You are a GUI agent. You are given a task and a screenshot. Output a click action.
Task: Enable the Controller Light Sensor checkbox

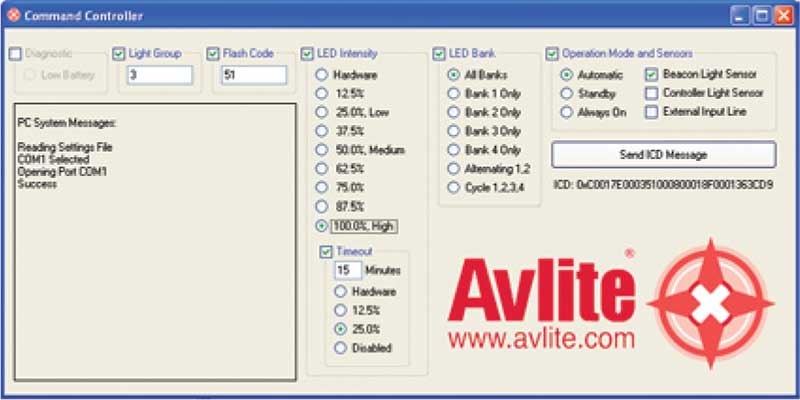tap(652, 93)
